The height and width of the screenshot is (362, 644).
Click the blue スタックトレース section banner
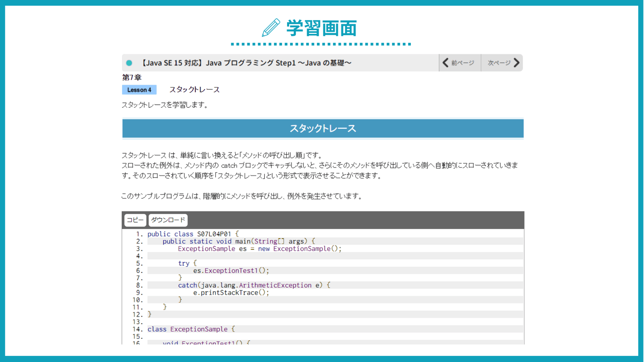[x=323, y=129]
